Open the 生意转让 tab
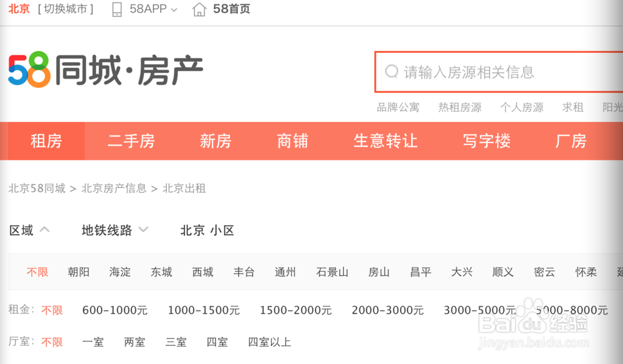 (386, 141)
